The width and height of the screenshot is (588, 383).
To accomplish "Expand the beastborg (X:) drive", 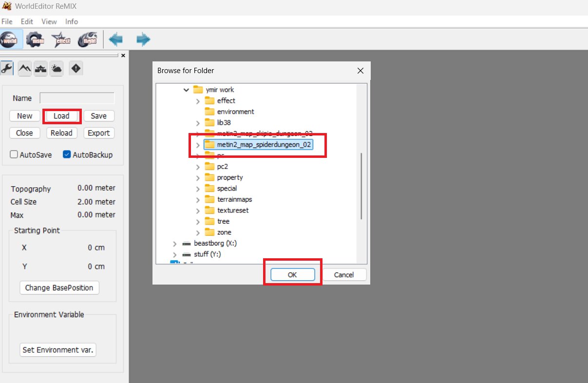I will point(175,243).
